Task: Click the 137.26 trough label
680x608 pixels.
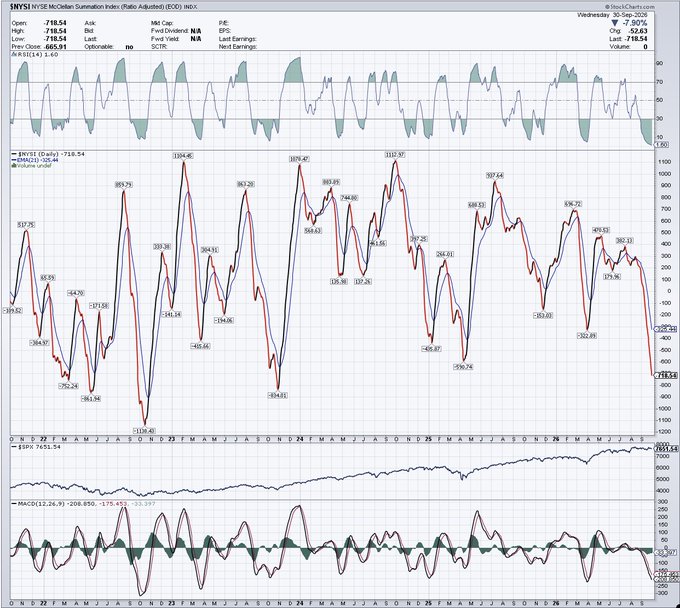Action: point(363,281)
